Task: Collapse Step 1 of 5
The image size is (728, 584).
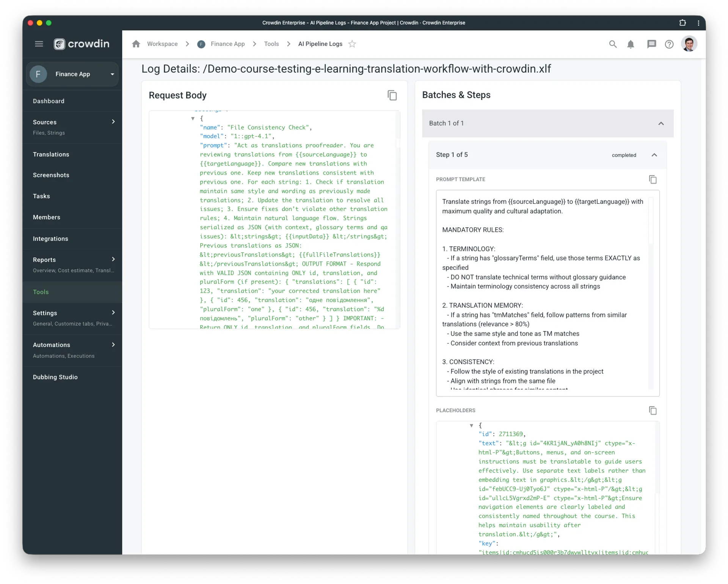Action: [x=654, y=155]
